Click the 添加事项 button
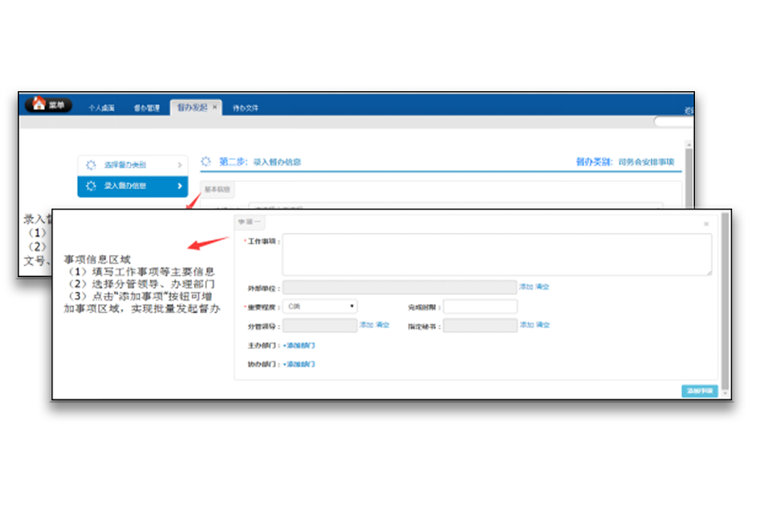 coord(700,391)
